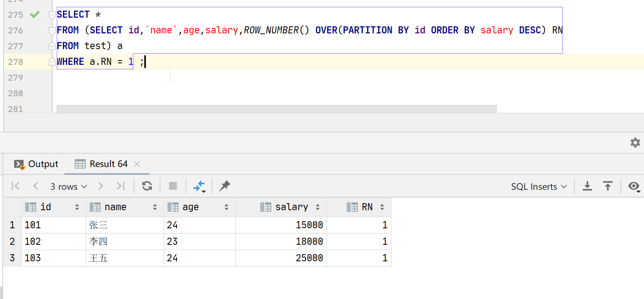Open the 3 rows page size dropdown
644x299 pixels.
[x=68, y=187]
